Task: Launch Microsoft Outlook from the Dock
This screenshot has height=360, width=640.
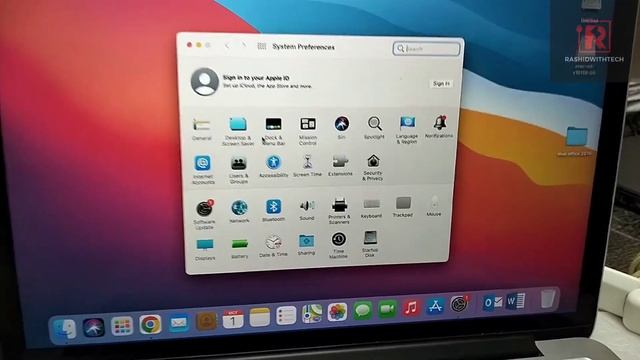Action: (x=493, y=302)
